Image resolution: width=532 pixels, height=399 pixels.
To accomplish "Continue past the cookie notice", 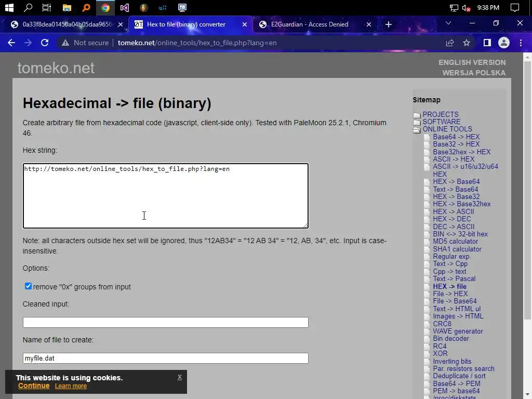I will 34,386.
